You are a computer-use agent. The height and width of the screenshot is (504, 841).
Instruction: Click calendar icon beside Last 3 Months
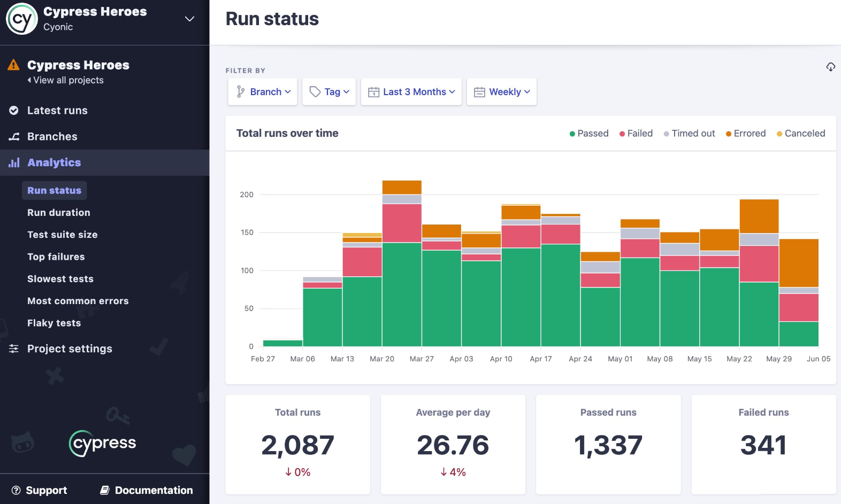pyautogui.click(x=373, y=92)
